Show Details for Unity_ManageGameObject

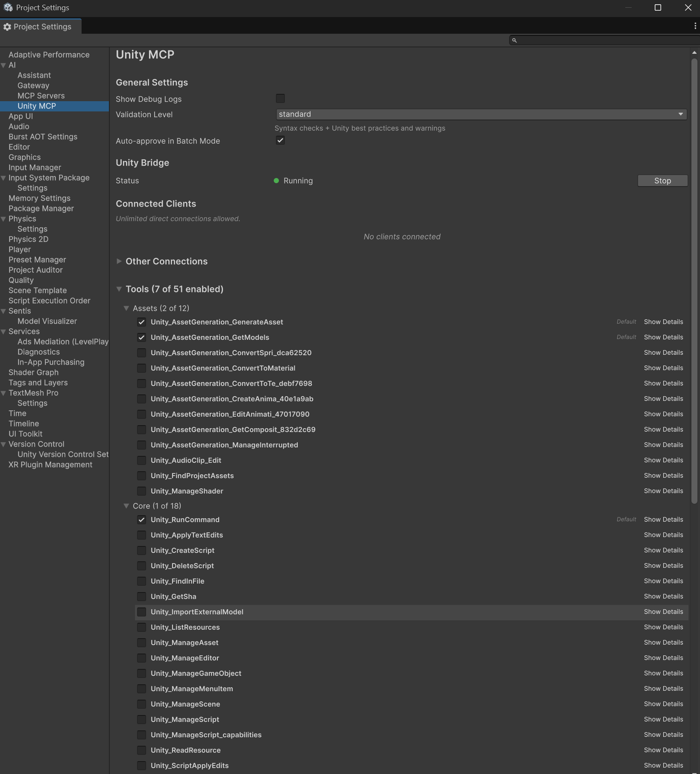(663, 673)
